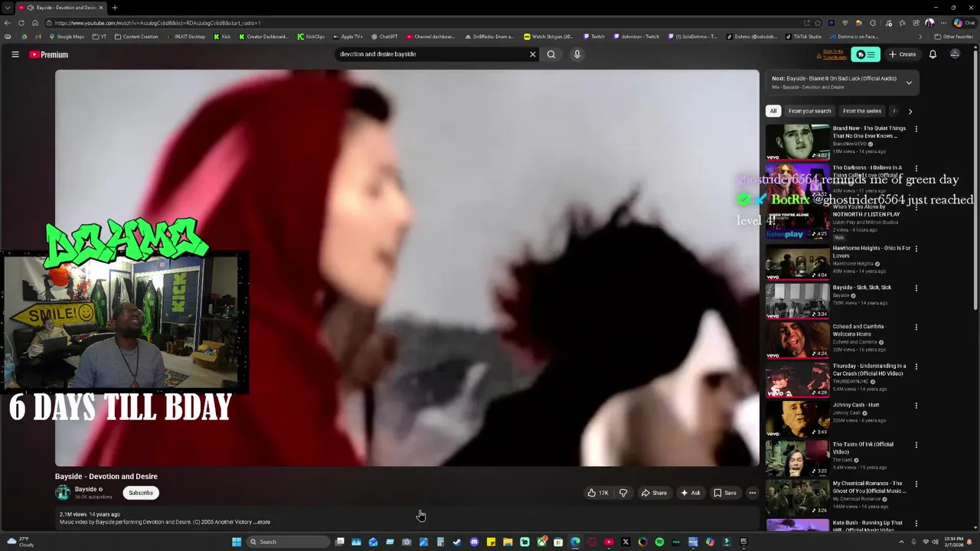Open Brand New - The Quiet Things thumbnail
The height and width of the screenshot is (551, 980).
798,142
